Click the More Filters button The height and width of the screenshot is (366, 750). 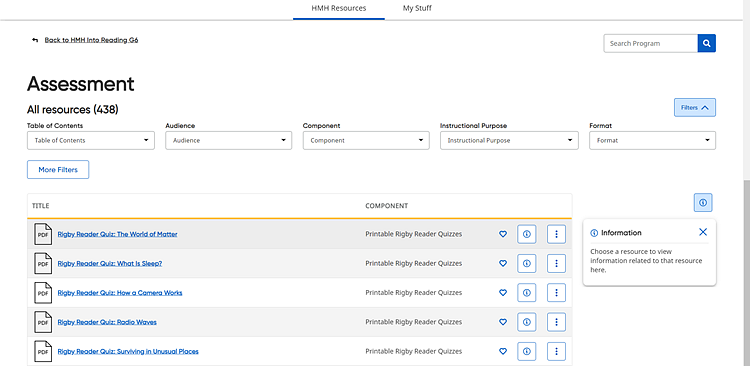click(58, 169)
